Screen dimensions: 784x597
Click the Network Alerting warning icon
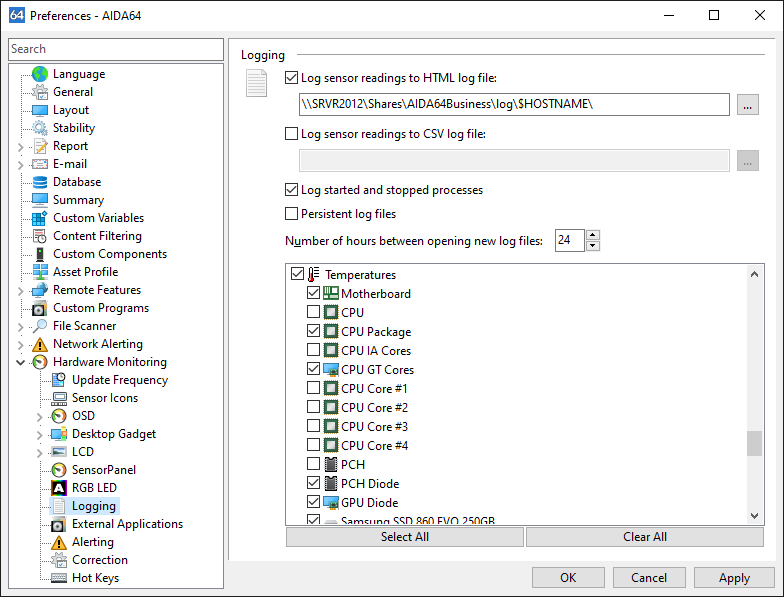click(40, 344)
